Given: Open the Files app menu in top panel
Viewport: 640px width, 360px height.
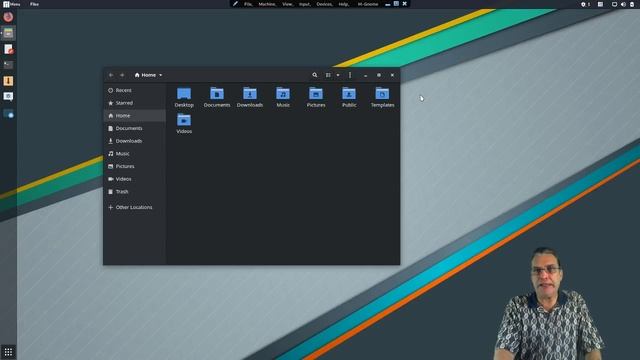Looking at the screenshot, I should pyautogui.click(x=34, y=4).
